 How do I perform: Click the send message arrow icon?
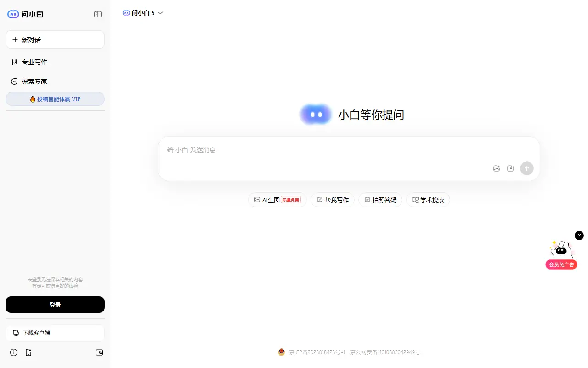(526, 168)
